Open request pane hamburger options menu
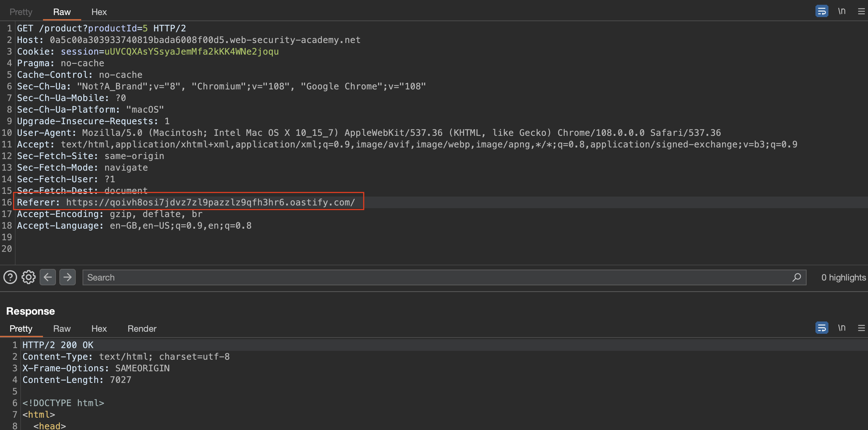The width and height of the screenshot is (868, 430). [861, 12]
